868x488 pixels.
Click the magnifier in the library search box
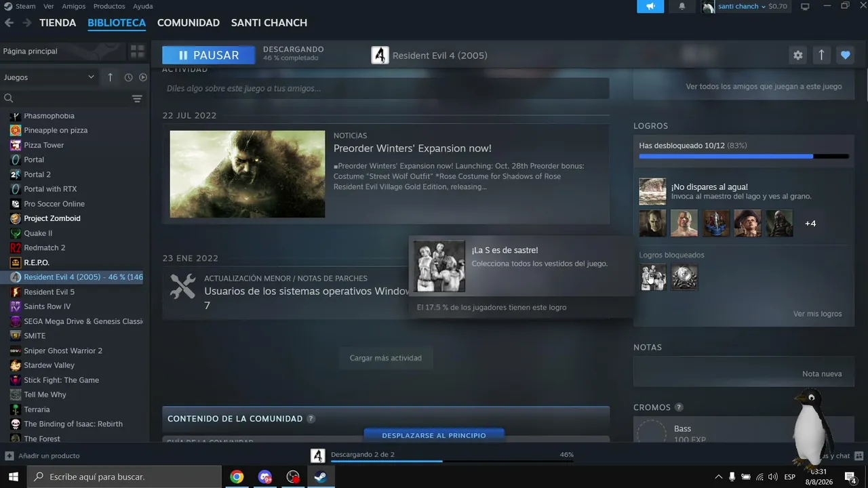[x=9, y=98]
